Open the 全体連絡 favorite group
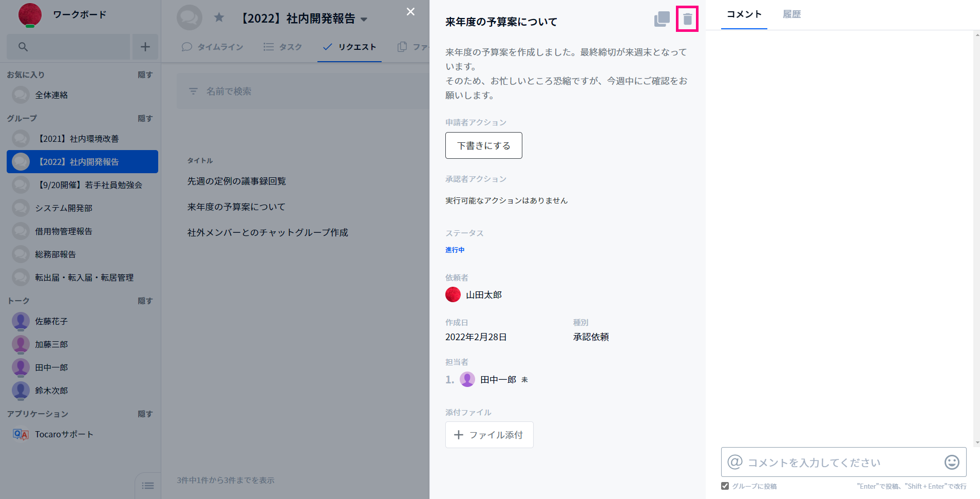 click(x=82, y=95)
